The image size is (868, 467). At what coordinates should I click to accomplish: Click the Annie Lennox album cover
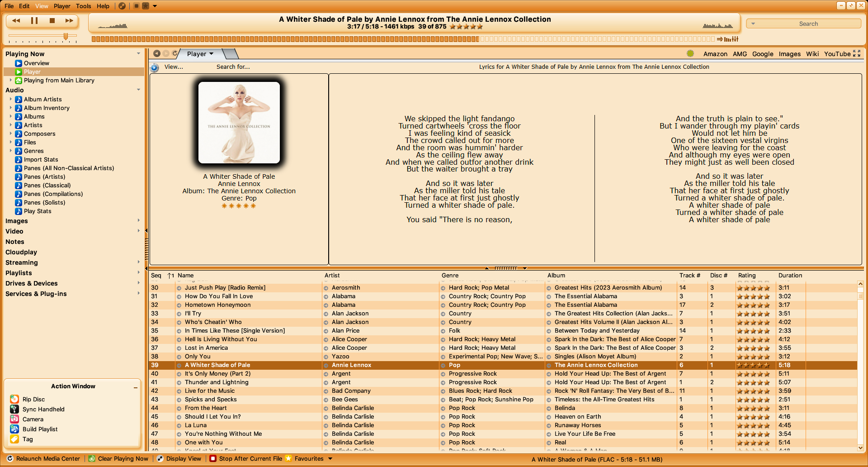coord(239,123)
